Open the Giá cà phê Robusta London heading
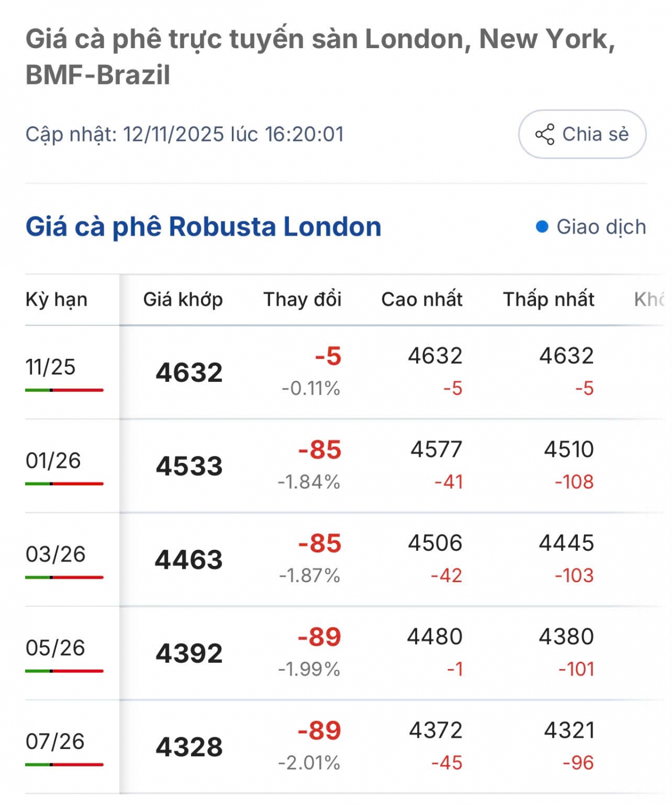The height and width of the screenshot is (805, 672). (x=203, y=227)
